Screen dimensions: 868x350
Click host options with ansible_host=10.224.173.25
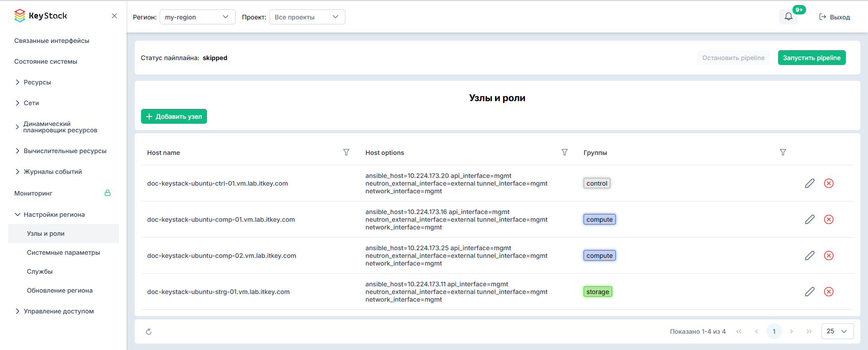point(457,256)
